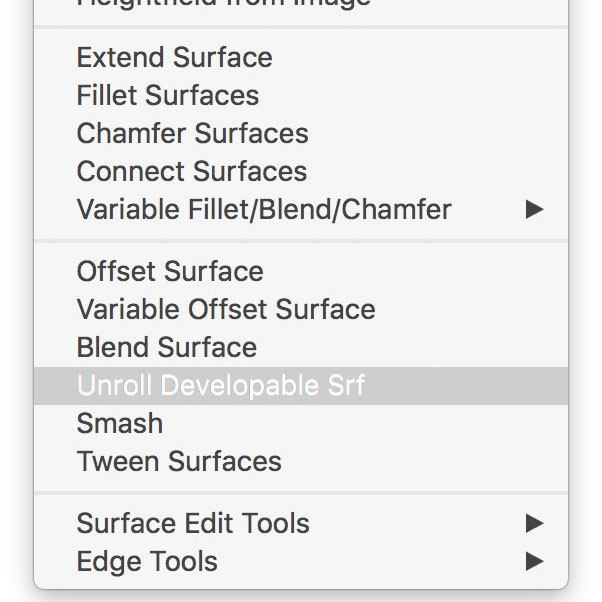Open the Surface Edit Tools entry
The height and width of the screenshot is (602, 602).
[x=301, y=523]
